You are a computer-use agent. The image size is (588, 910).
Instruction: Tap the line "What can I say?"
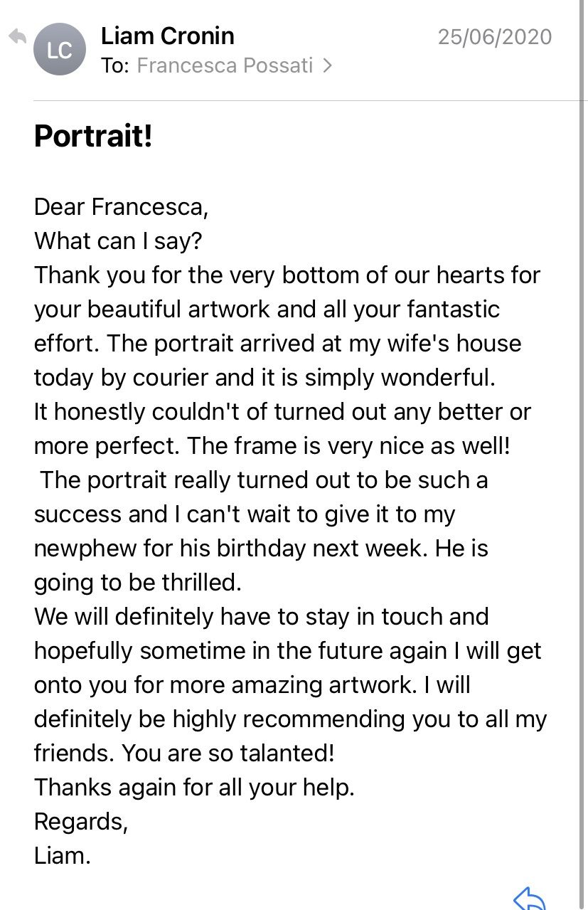pos(118,241)
